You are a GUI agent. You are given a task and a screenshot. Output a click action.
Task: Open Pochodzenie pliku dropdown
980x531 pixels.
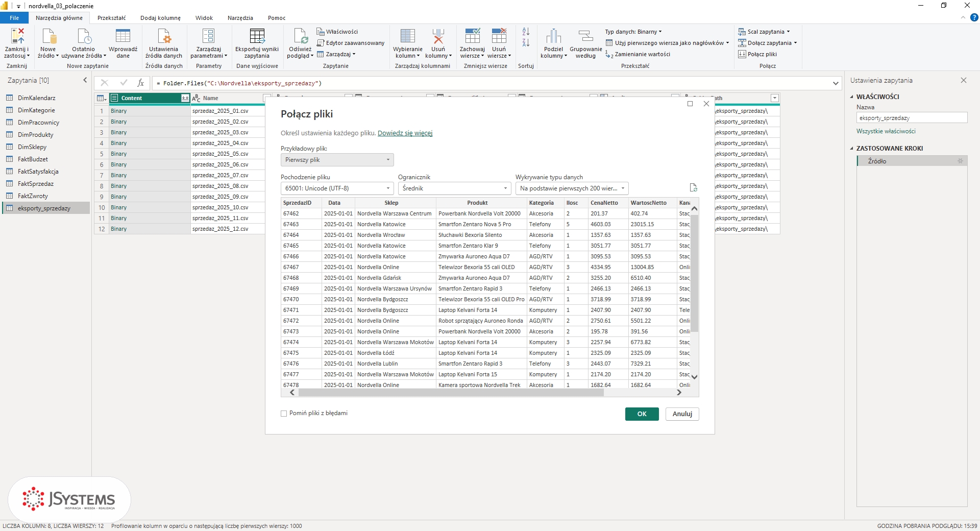coord(337,188)
